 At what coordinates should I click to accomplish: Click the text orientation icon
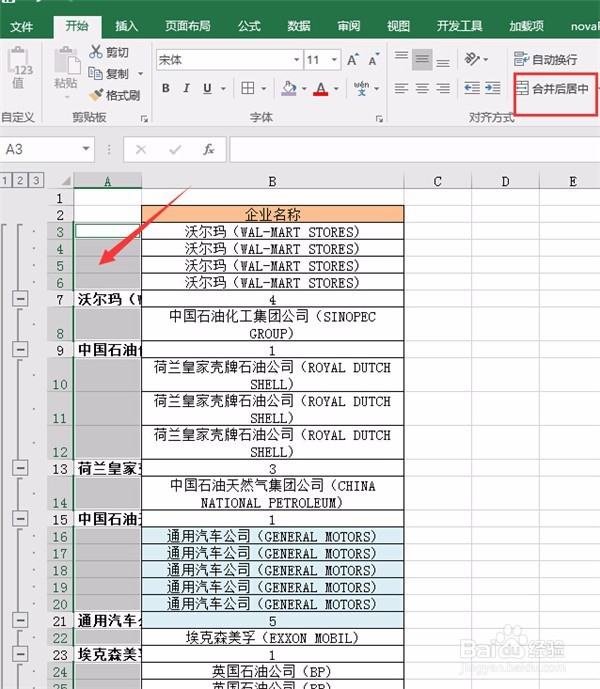pyautogui.click(x=472, y=59)
